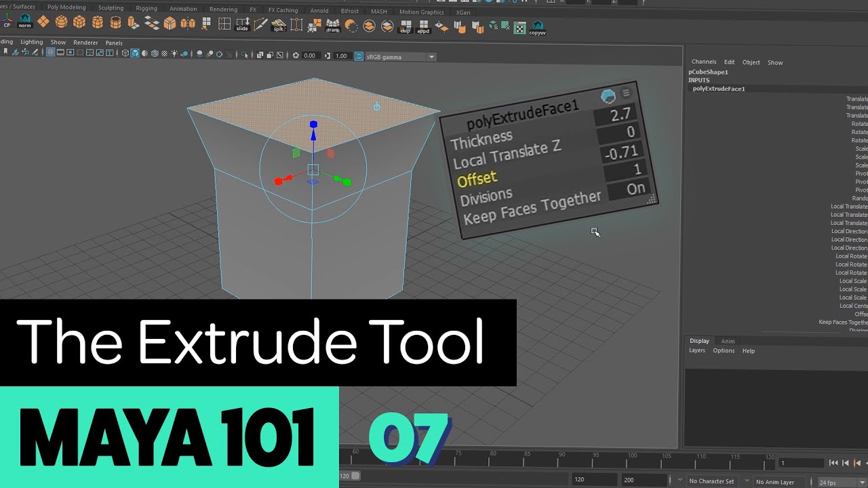
Task: Click the gamma icon beside 1.00
Action: (327, 56)
